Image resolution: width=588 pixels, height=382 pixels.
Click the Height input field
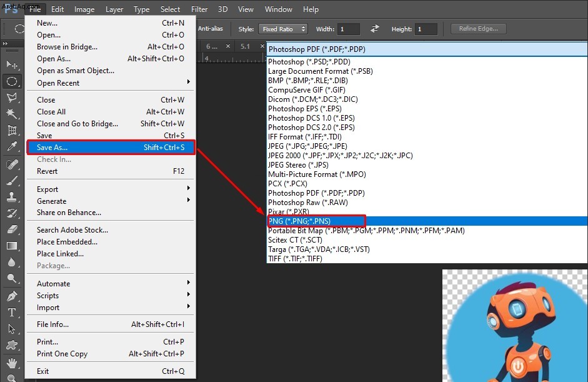tap(426, 29)
